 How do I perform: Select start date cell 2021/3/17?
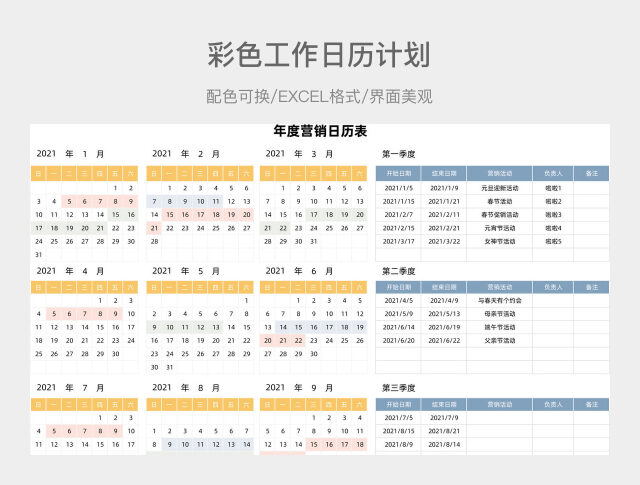click(x=398, y=241)
